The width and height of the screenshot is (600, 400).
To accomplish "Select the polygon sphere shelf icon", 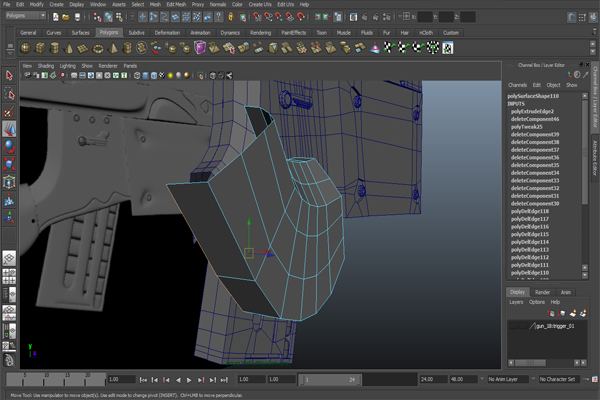I will pyautogui.click(x=26, y=48).
